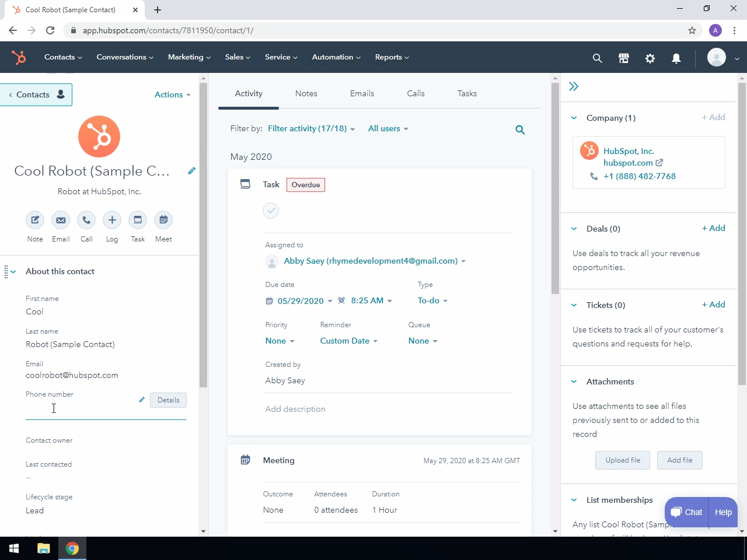This screenshot has height=560, width=747.
Task: Open the Custom Date reminder dropdown
Action: (349, 341)
